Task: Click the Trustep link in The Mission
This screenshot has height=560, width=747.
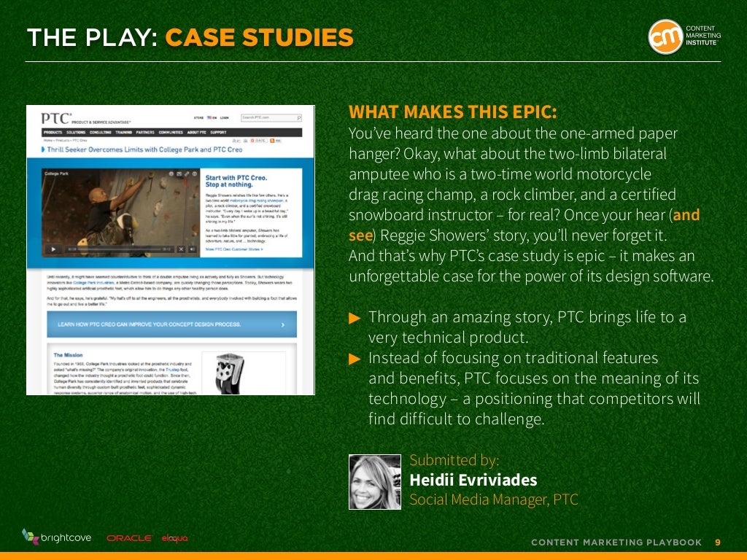Action: tap(172, 370)
